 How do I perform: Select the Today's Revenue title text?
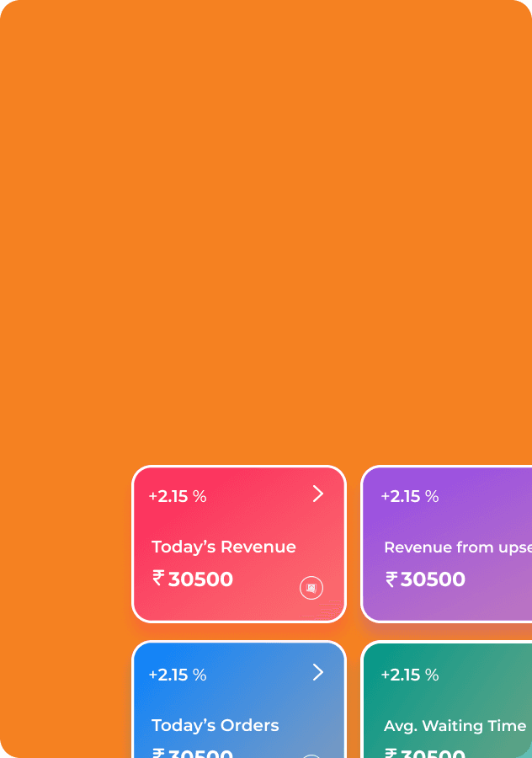tap(224, 547)
